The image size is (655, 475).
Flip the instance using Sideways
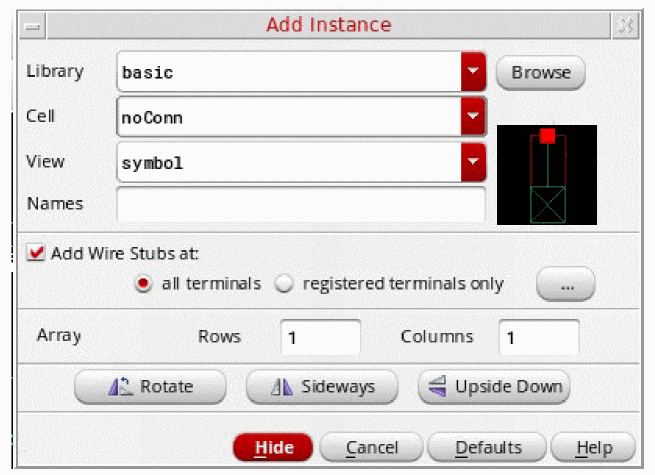(321, 386)
